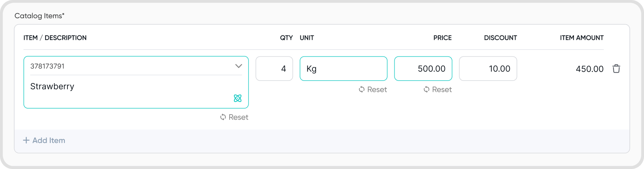This screenshot has width=644, height=169.
Task: Open the item selector showing 378173791
Action: [x=136, y=66]
